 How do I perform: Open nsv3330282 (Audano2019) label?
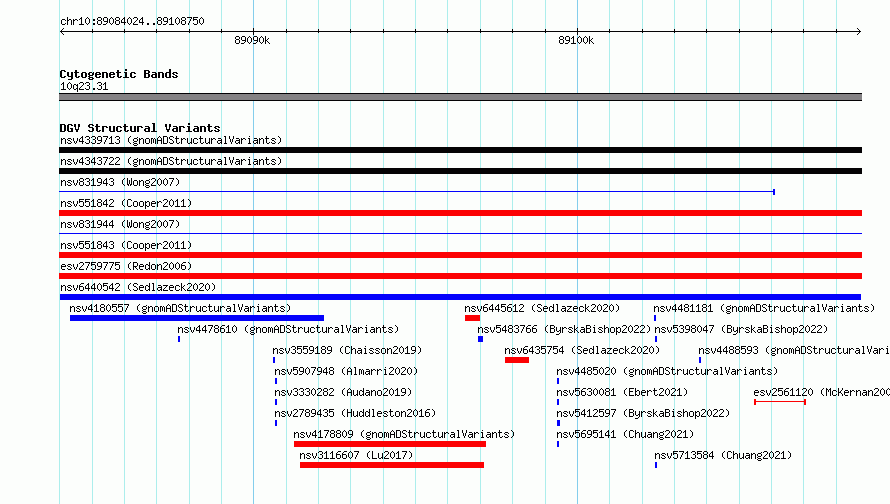coord(343,392)
